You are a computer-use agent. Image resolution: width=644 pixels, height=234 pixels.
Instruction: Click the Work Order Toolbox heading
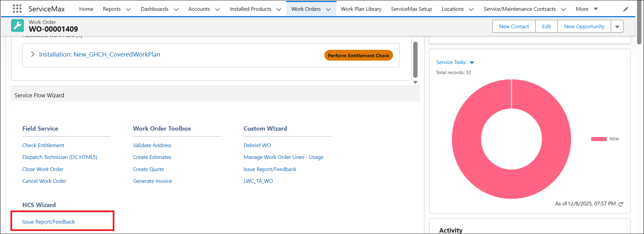coord(162,129)
